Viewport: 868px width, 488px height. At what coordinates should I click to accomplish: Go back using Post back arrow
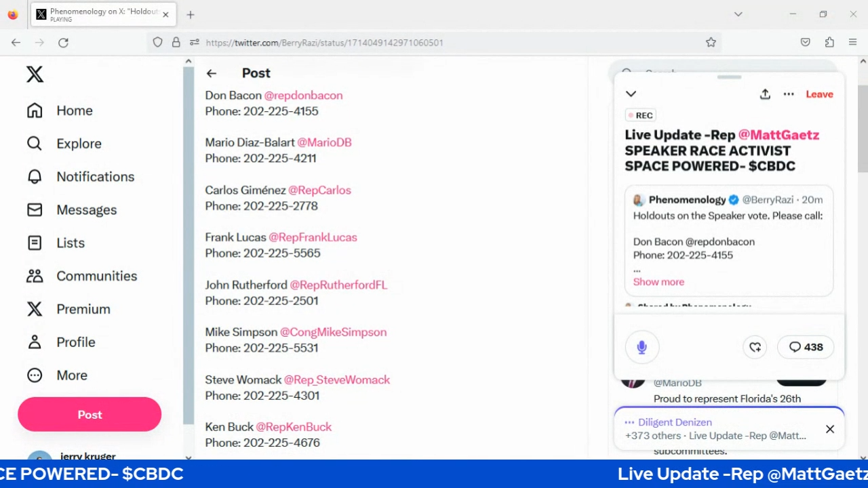tap(212, 73)
